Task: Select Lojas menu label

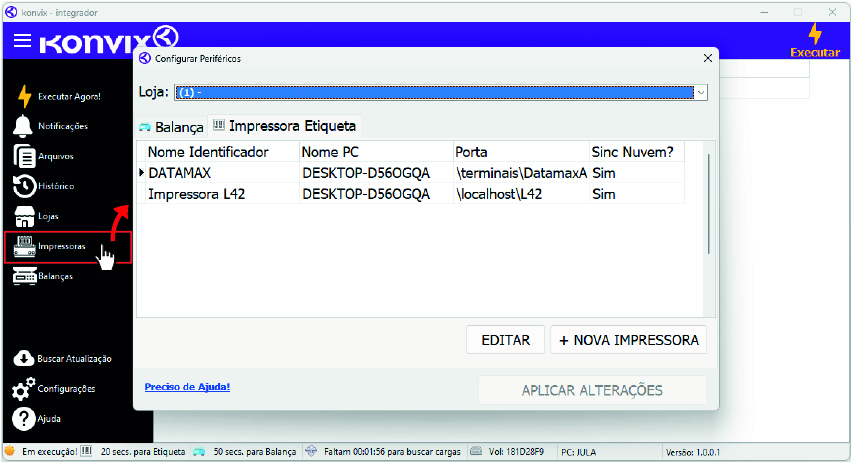Action: (x=48, y=216)
